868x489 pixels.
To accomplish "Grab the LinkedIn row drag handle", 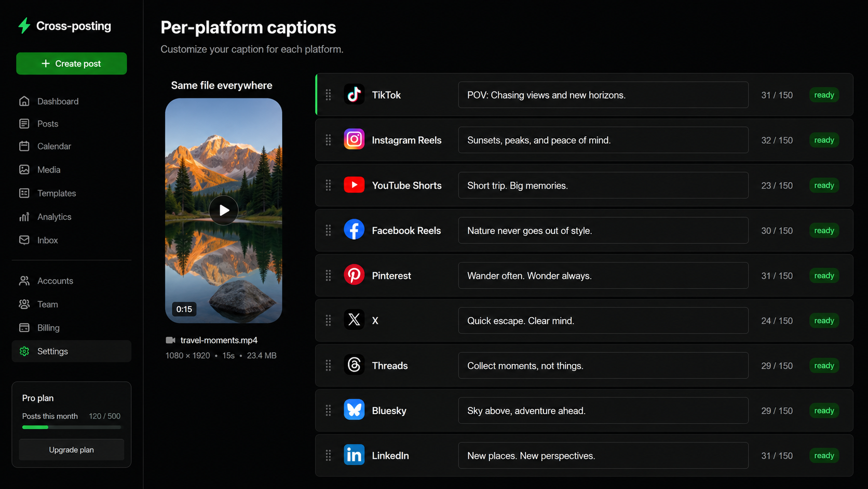I will 328,456.
